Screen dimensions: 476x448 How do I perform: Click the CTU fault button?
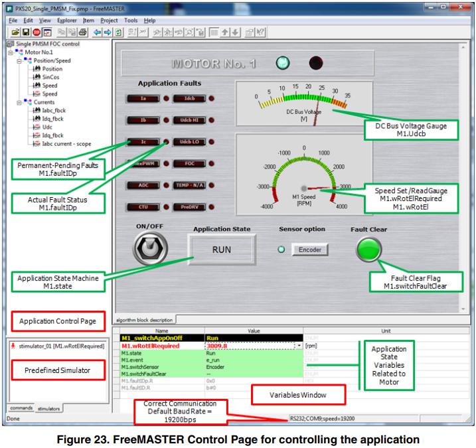(143, 207)
